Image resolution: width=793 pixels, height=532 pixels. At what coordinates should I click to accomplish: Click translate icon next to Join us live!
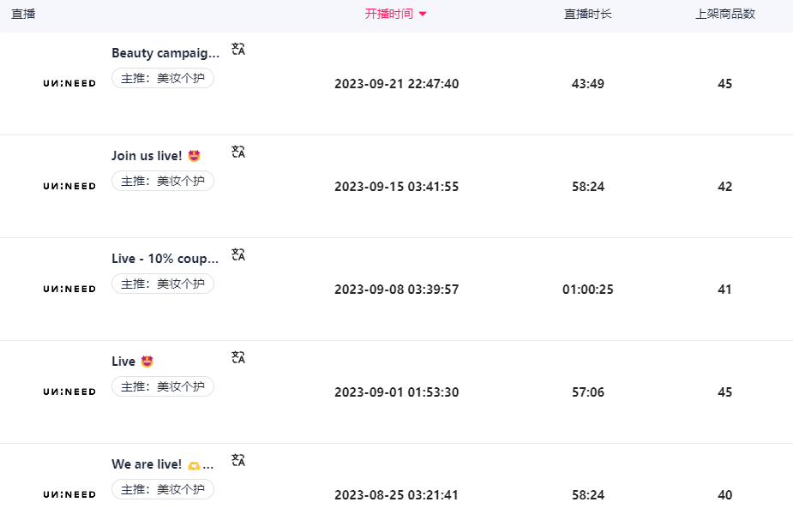238,152
